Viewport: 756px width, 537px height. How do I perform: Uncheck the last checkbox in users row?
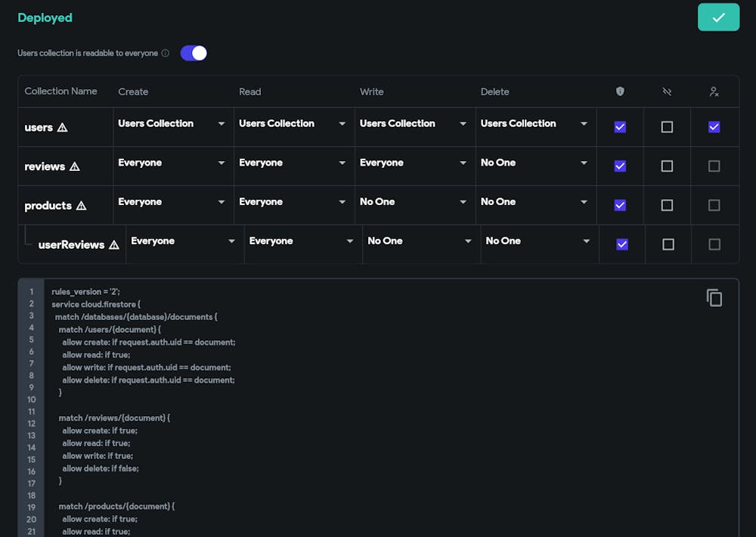[714, 127]
